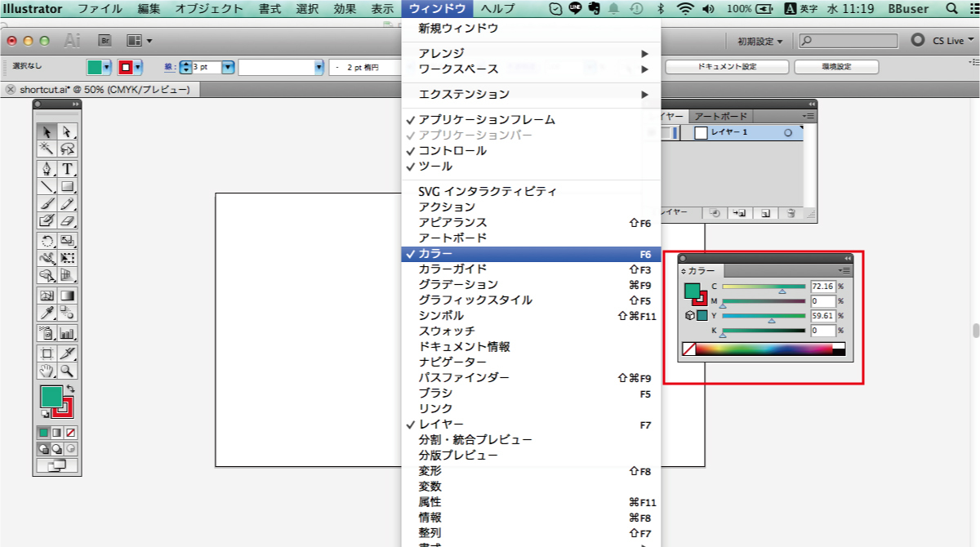Screen dimensions: 980x547
Task: Expand the エクステンション submenu
Action: point(531,94)
